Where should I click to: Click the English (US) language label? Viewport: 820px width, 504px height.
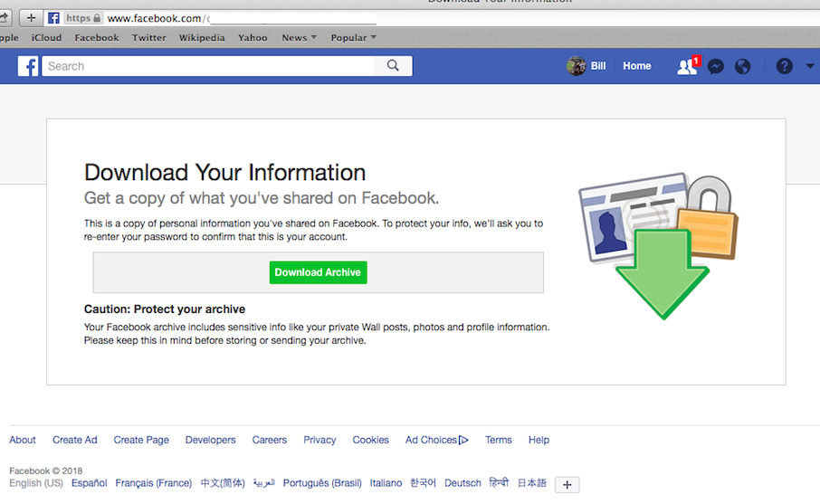[36, 483]
